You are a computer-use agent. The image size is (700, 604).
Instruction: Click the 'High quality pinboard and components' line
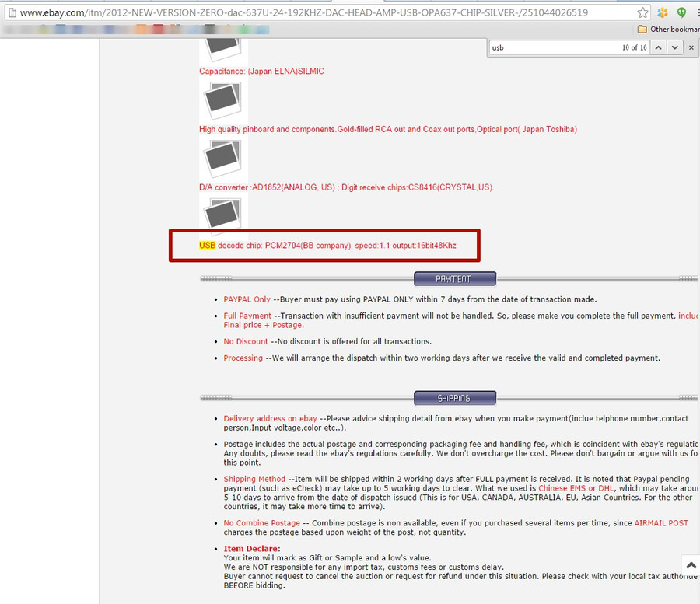pos(388,129)
